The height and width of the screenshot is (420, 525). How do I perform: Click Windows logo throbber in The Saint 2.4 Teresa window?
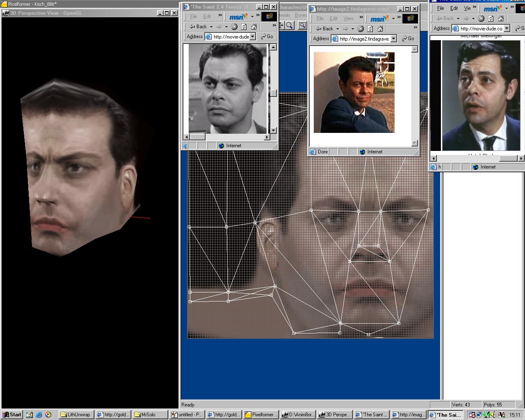[x=269, y=16]
